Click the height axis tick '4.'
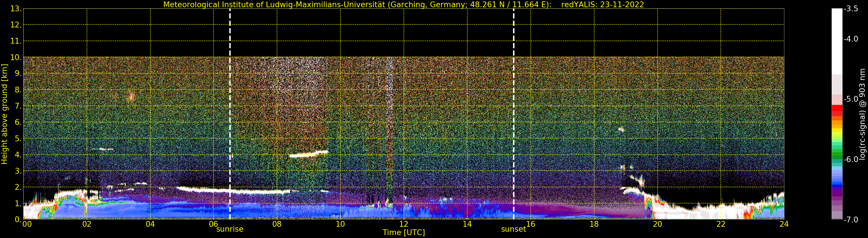This screenshot has height=238, width=868. (x=18, y=155)
